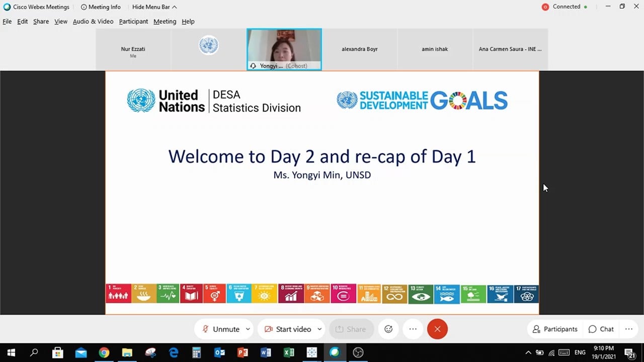Start video with the camera button
Viewport: 644px width, 362px height.
coord(288,329)
